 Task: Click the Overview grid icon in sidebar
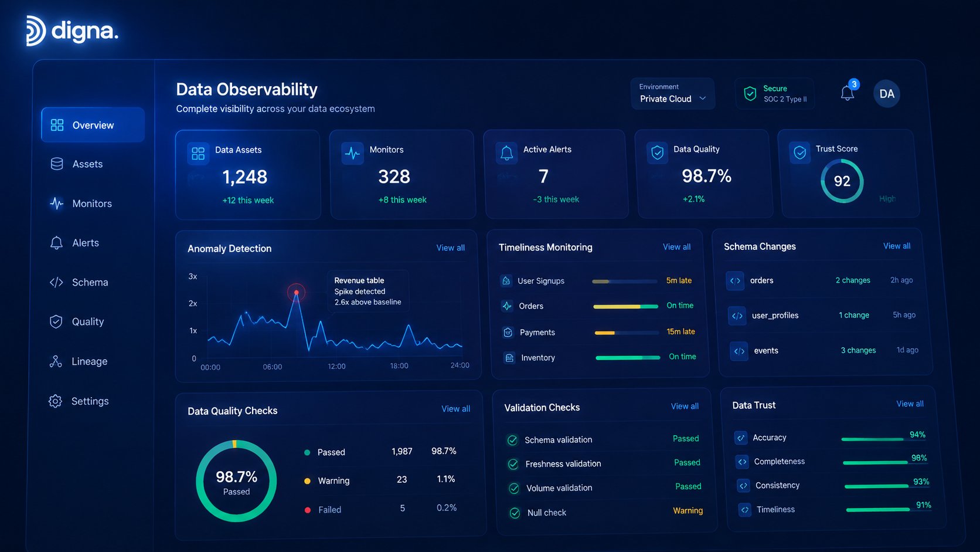[x=57, y=125]
